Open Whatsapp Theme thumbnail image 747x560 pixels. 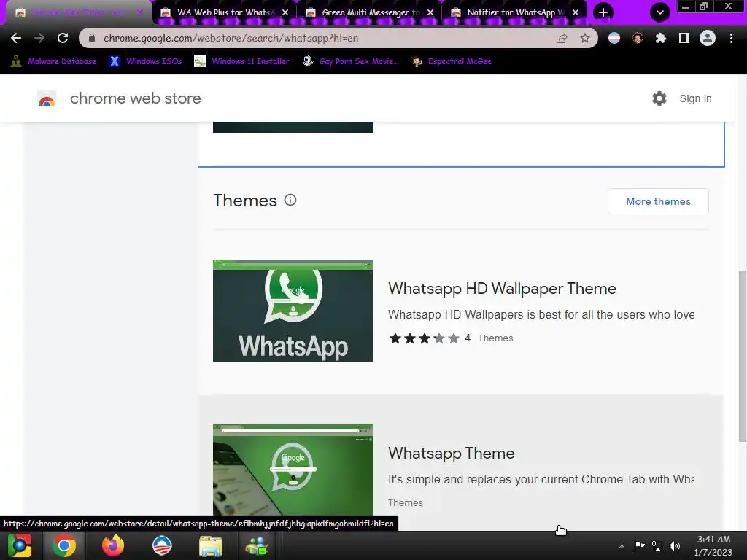pyautogui.click(x=293, y=470)
